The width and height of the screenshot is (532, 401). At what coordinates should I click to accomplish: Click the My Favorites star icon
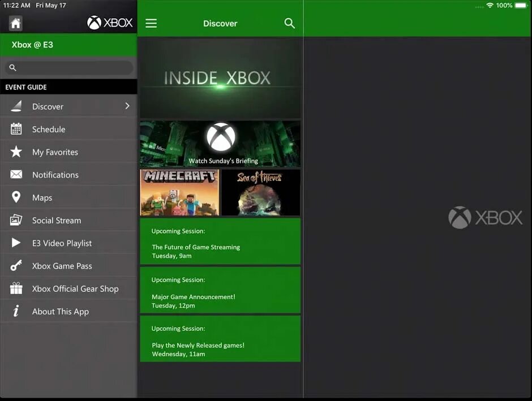(16, 152)
